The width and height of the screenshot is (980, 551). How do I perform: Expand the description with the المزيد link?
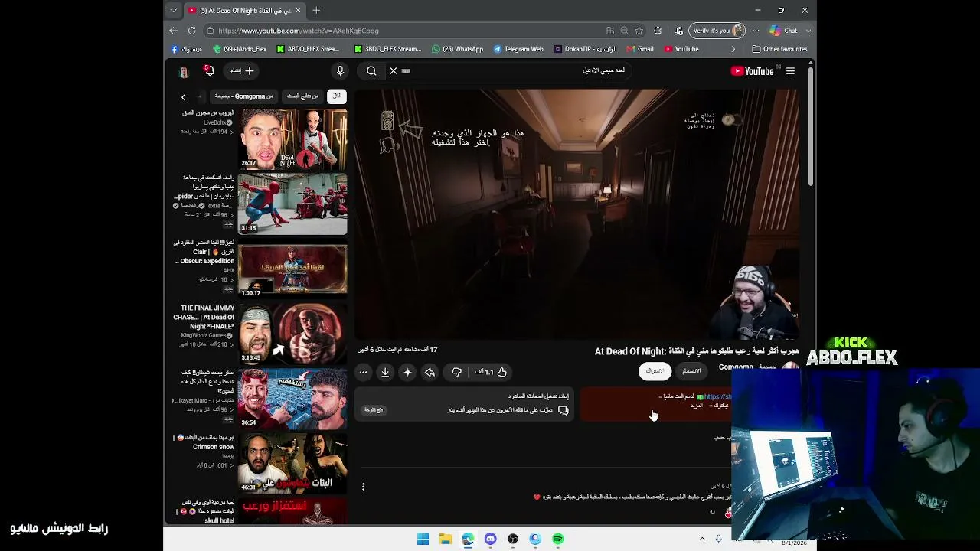click(x=696, y=406)
